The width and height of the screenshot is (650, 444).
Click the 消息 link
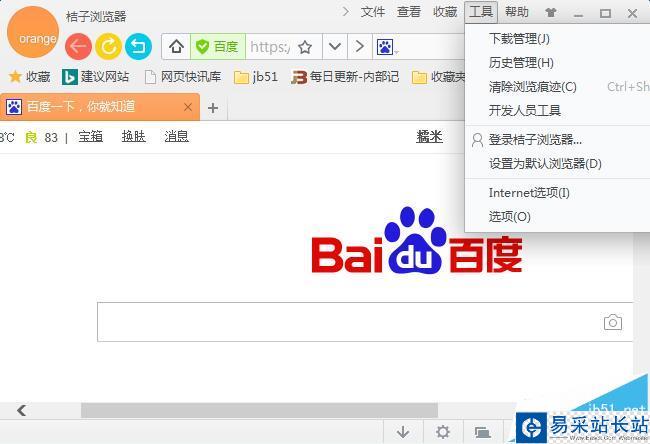[176, 136]
